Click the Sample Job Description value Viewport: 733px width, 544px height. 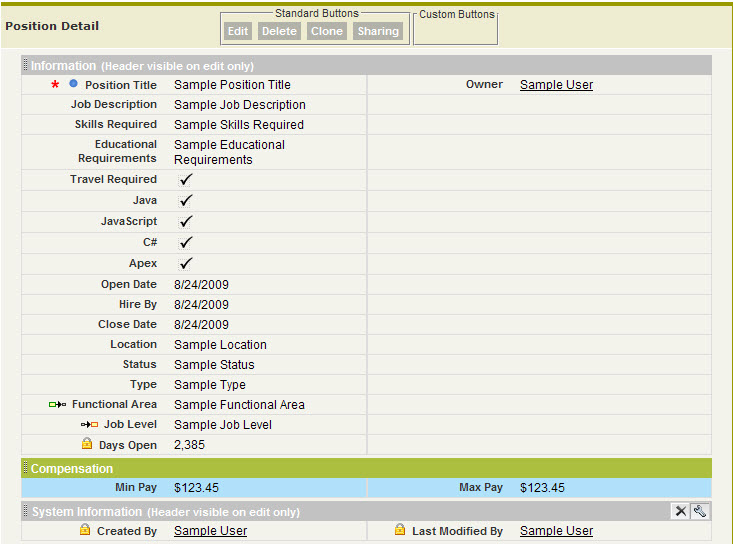(240, 105)
